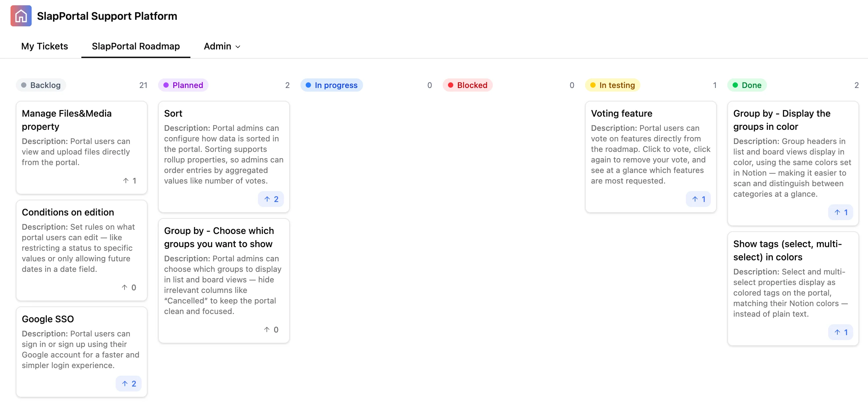The height and width of the screenshot is (402, 868).
Task: Open the Voting feature card title
Action: click(x=621, y=113)
